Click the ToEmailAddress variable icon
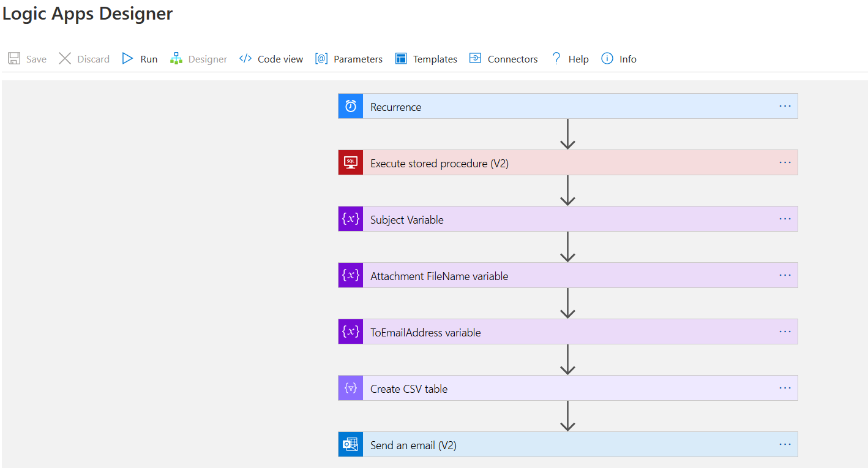This screenshot has width=868, height=470. pyautogui.click(x=351, y=332)
